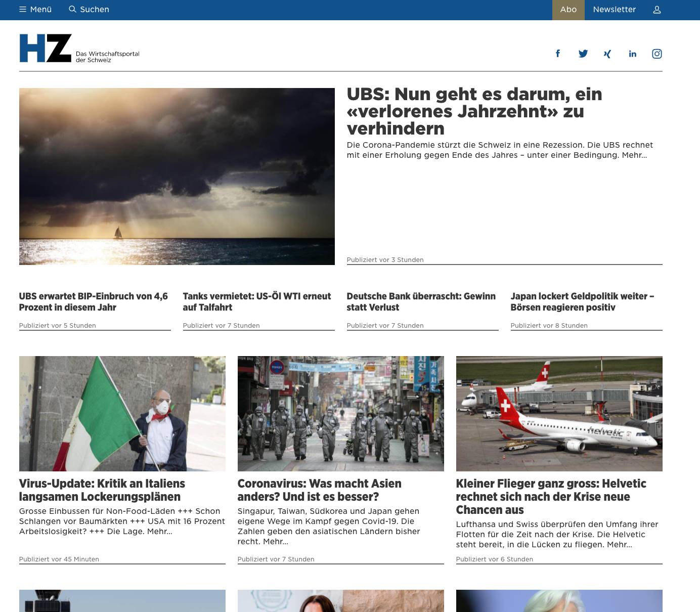The image size is (700, 612).
Task: Open Virus-Update Italiens Lockerungsplänen headline
Action: (x=102, y=490)
